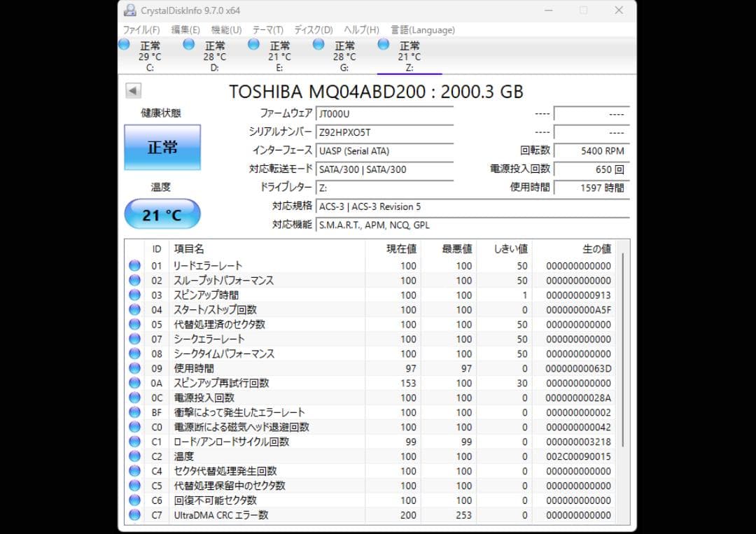The height and width of the screenshot is (534, 756).
Task: Open the ディスク(D) menu
Action: [314, 30]
